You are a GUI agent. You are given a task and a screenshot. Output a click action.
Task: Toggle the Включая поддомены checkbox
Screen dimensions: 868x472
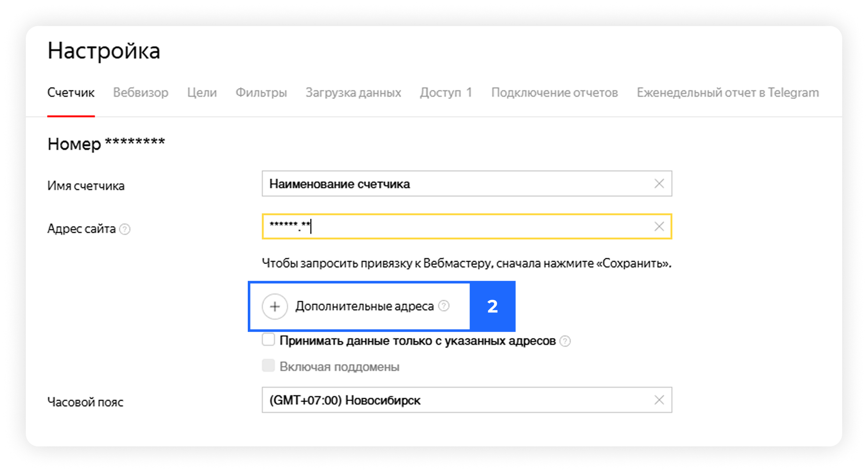click(268, 366)
